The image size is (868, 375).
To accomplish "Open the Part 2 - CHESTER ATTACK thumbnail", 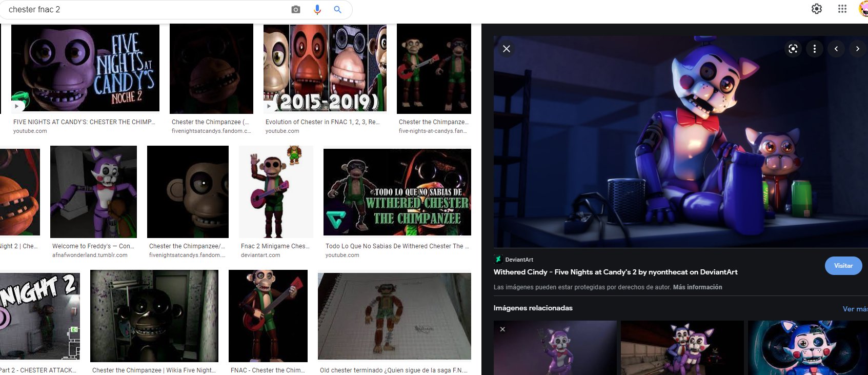I will click(40, 316).
